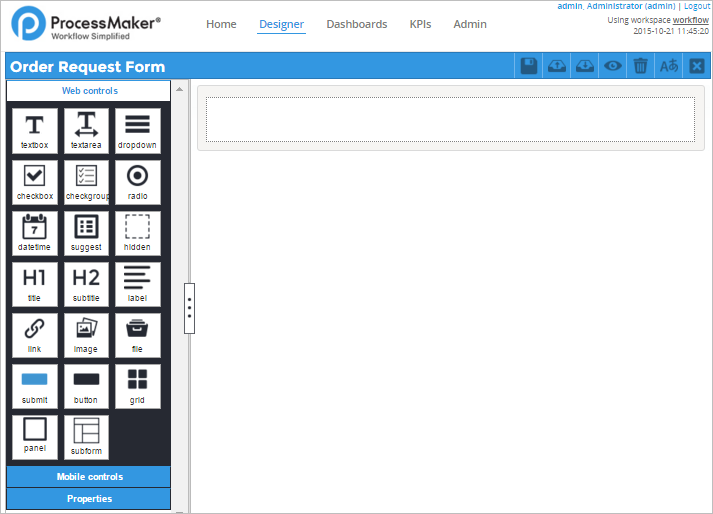Viewport: 713px width, 514px height.
Task: Pick the subform control icon
Action: [86, 436]
